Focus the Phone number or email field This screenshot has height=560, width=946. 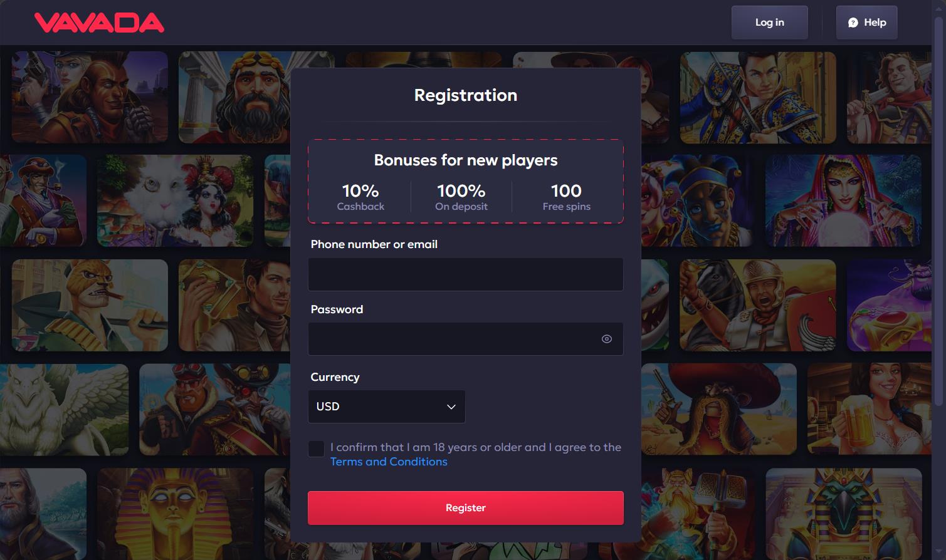click(465, 274)
